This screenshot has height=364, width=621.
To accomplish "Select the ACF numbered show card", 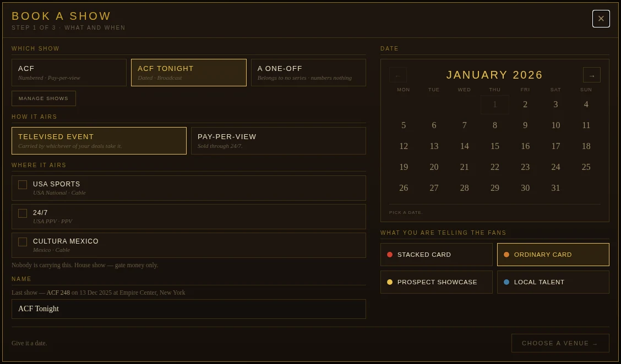I will click(x=69, y=73).
